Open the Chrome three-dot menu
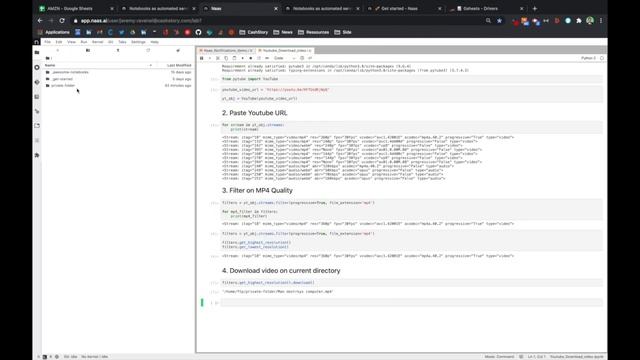 (601, 20)
